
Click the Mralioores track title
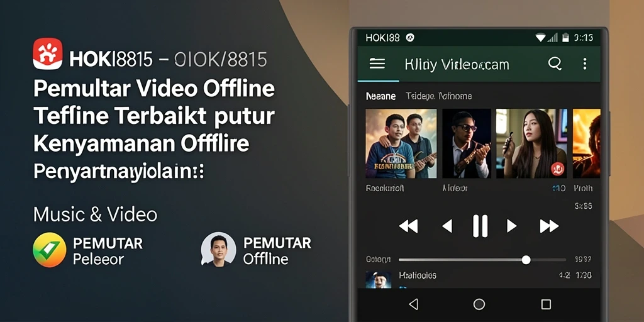click(x=418, y=275)
